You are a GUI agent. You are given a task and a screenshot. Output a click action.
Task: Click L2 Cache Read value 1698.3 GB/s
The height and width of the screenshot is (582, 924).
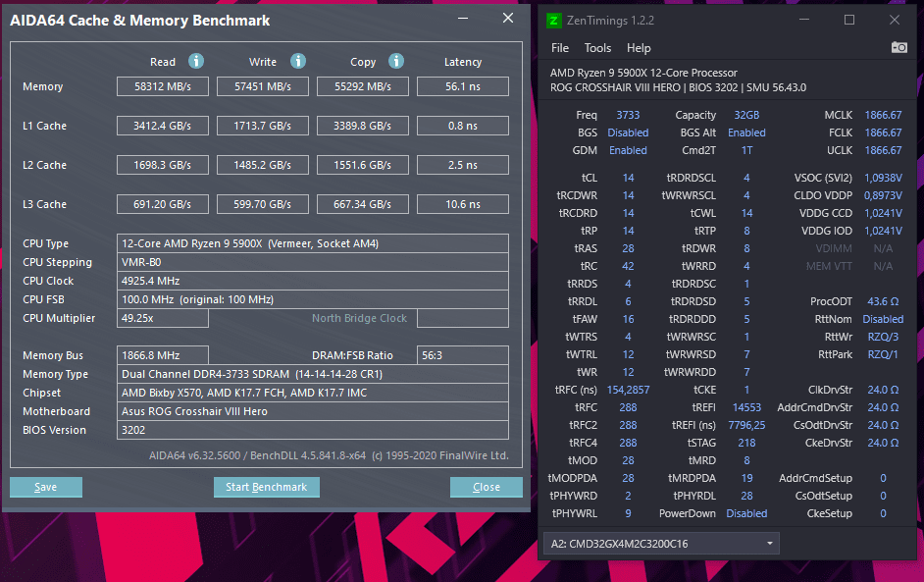tap(163, 165)
